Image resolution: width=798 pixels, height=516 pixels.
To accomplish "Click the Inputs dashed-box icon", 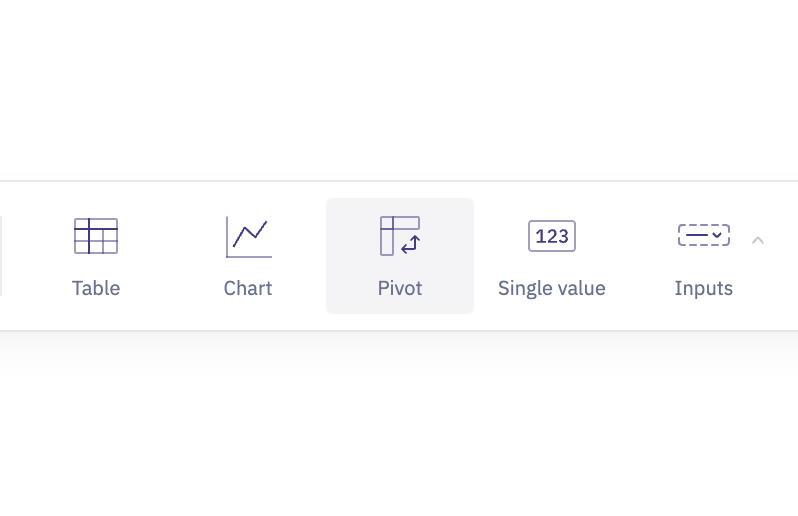I will (x=703, y=236).
